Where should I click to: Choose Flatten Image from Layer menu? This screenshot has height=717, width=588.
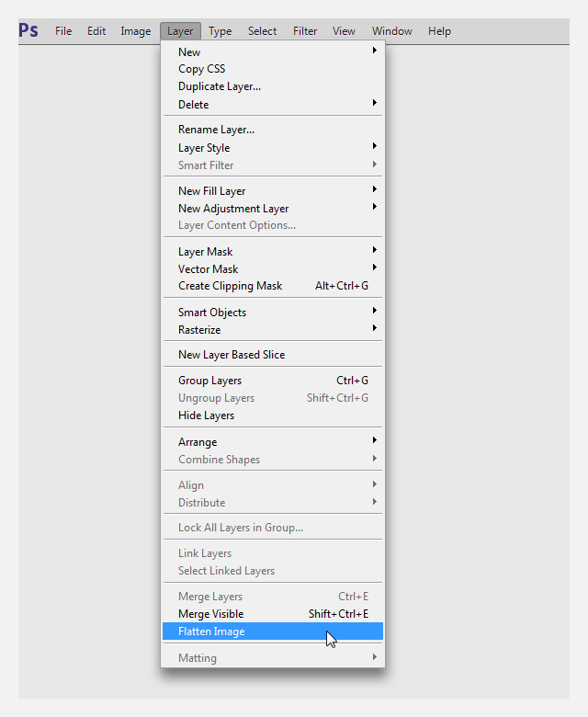click(x=273, y=631)
